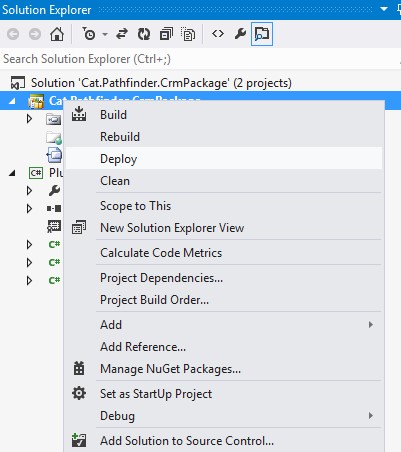The height and width of the screenshot is (452, 401).
Task: Open the Pending Changes Filter icon
Action: (x=89, y=34)
